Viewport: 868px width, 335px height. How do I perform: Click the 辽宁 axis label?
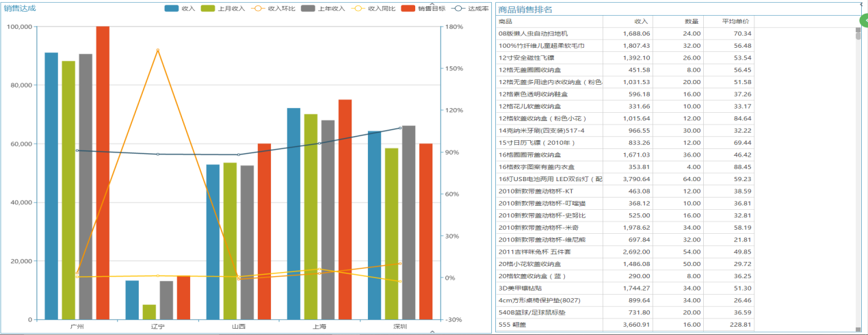point(158,327)
